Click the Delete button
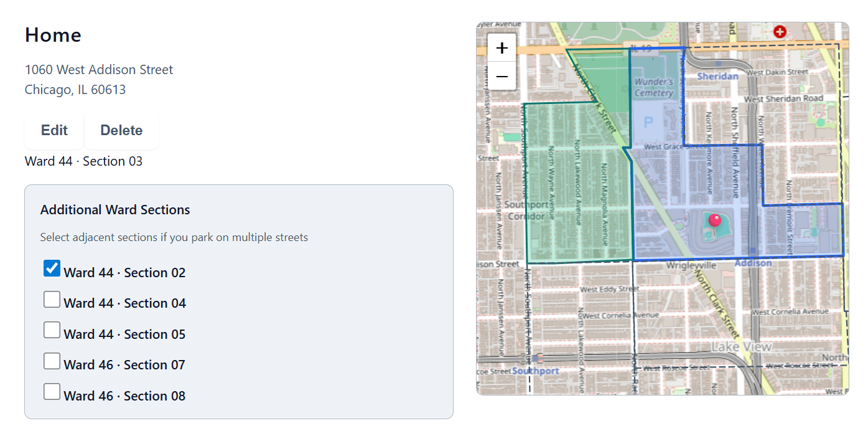868x441 pixels. click(x=121, y=130)
